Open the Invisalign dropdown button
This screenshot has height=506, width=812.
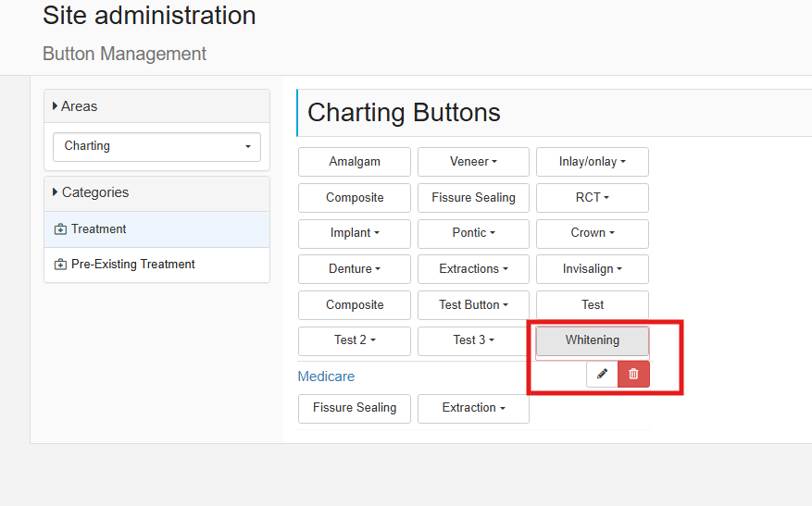593,269
